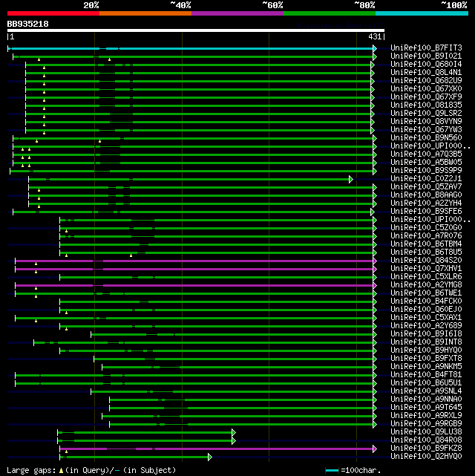
Task: Click the yellow gap marker under UniRef100_C5XAX1 bar
Action: tap(36, 321)
